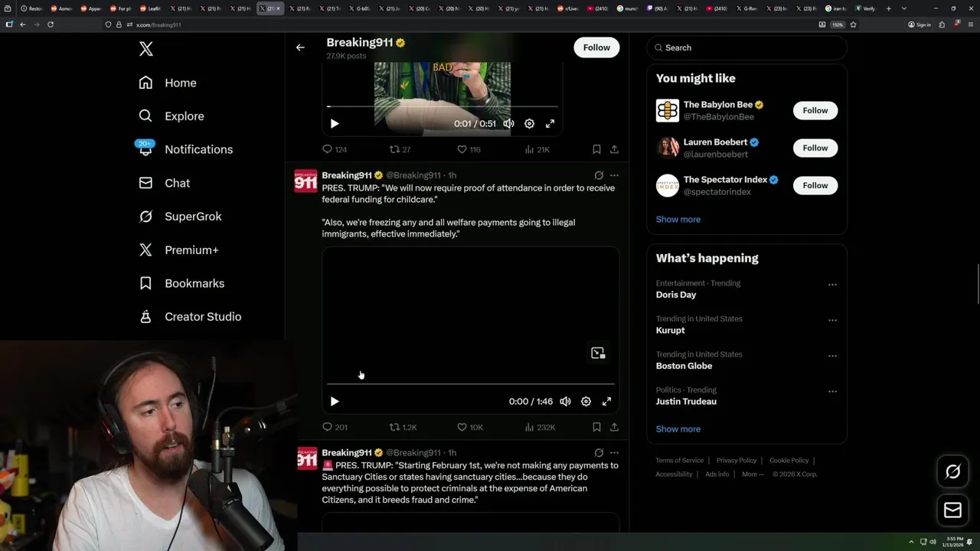Viewport: 980px width, 551px height.
Task: Toggle picture-in-picture on 1:46 video
Action: click(598, 353)
